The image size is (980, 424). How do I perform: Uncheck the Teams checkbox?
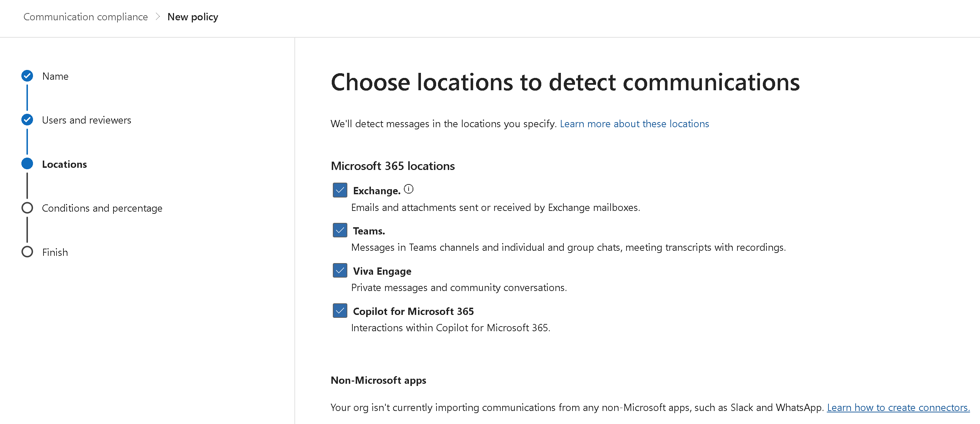[x=340, y=230]
